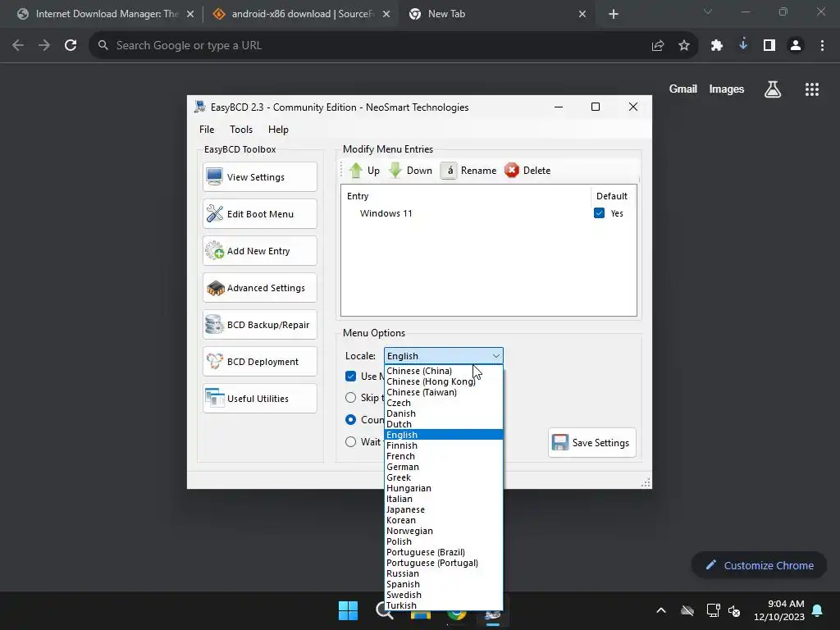Screen dimensions: 840x630
Task: Bookmark page with star icon
Action: [x=684, y=46]
